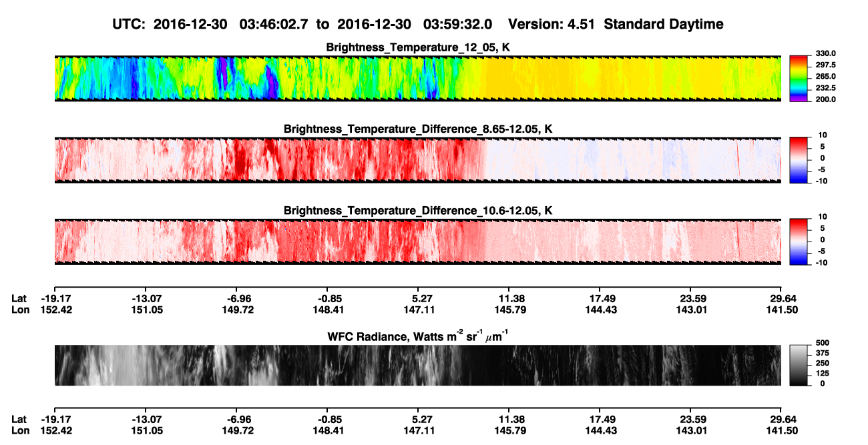Screen dimensions: 868x445
Task: Click the 10.6-12.05 temperature difference image strip
Action: click(417, 242)
